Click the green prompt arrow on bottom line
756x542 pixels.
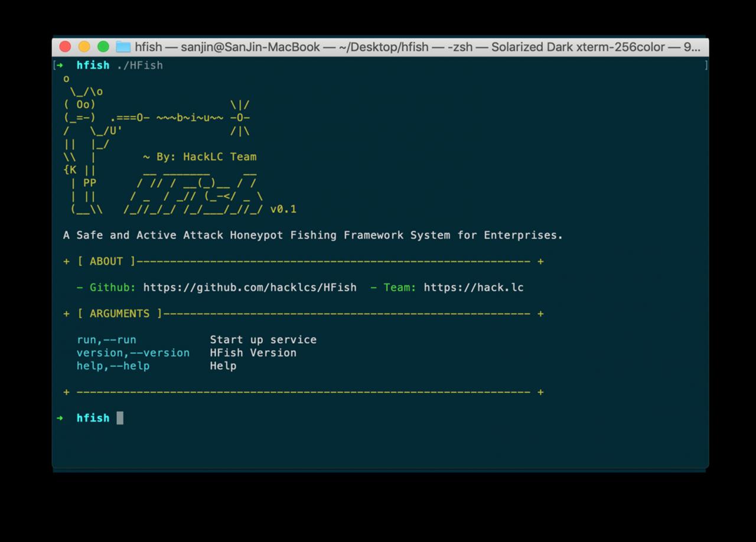pyautogui.click(x=60, y=418)
